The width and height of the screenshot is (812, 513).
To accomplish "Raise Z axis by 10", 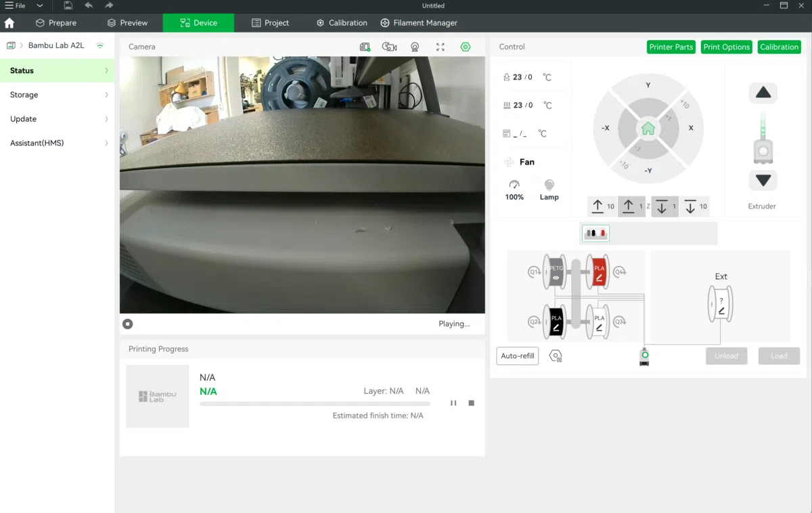I will (602, 207).
